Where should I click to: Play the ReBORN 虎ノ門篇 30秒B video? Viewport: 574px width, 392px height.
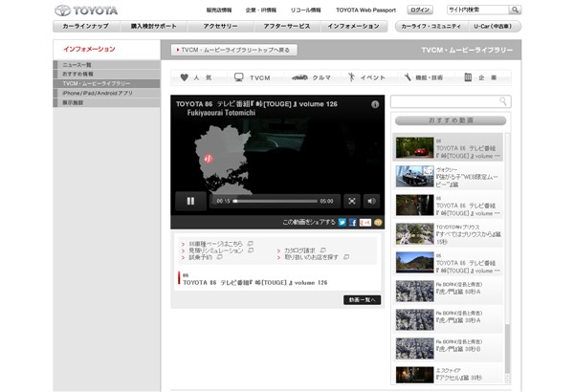click(415, 348)
